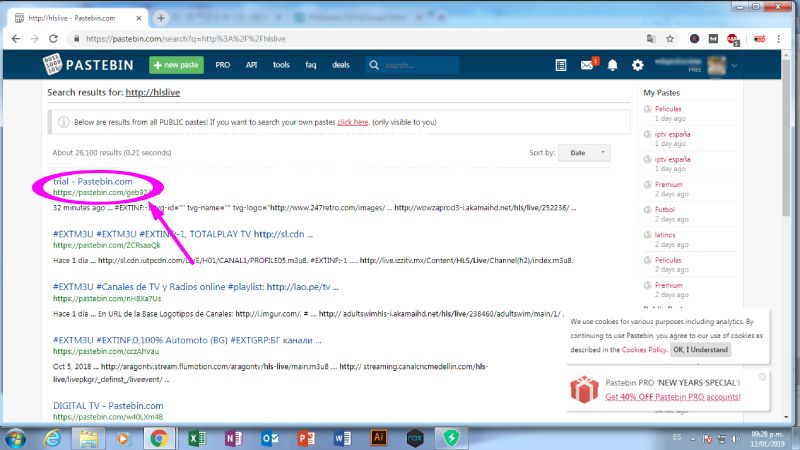800x450 pixels.
Task: Open Word from the taskbar
Action: pos(342,438)
